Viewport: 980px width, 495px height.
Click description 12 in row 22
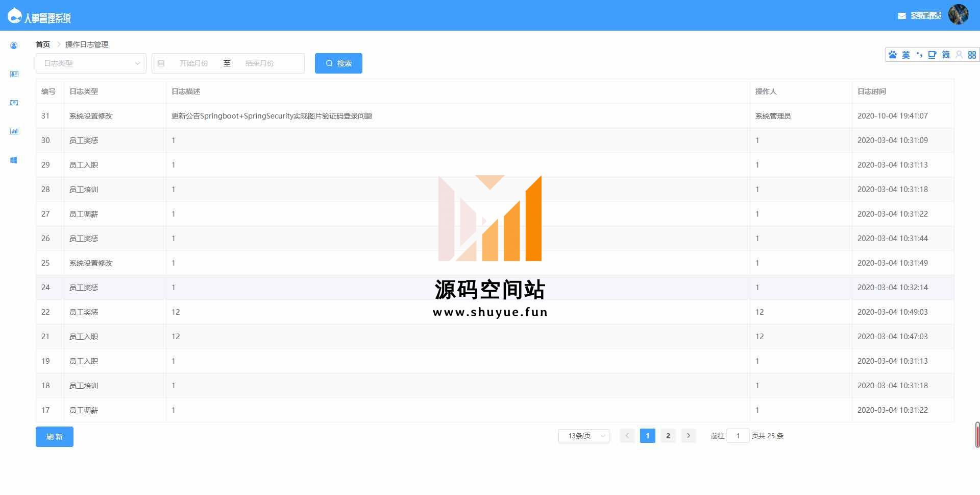(x=176, y=312)
